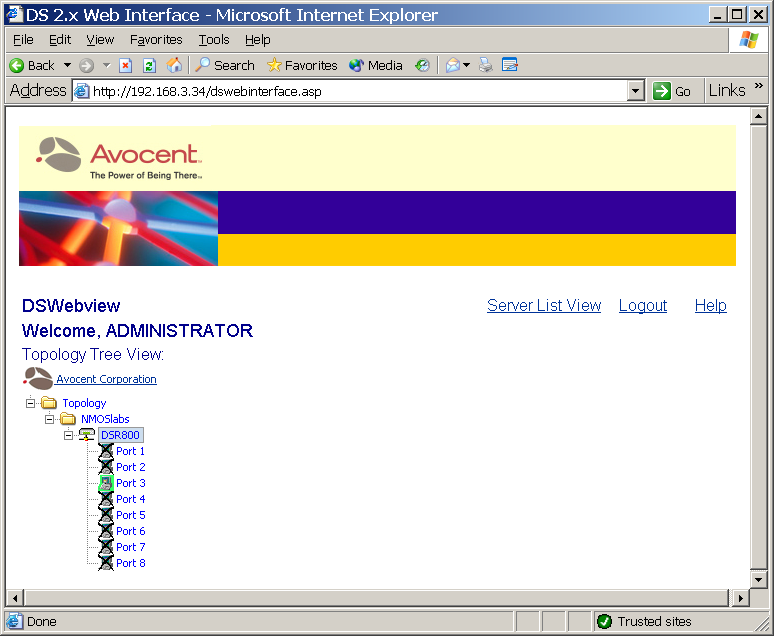Open the Back history dropdown arrow
774x636 pixels.
pyautogui.click(x=67, y=65)
